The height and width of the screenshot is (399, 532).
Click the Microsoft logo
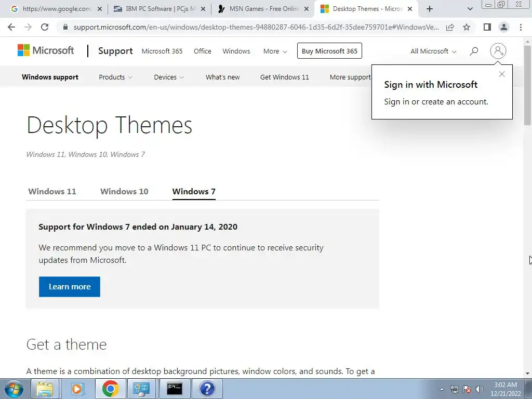tap(46, 50)
